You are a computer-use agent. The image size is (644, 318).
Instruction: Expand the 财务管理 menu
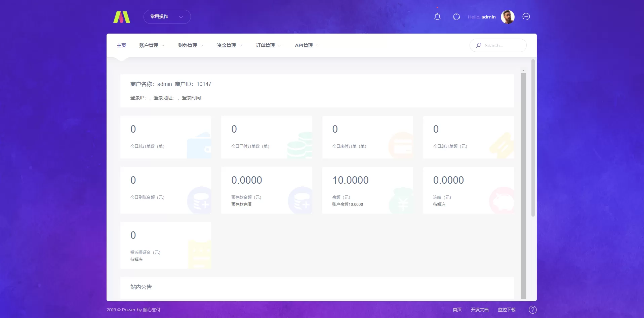tap(191, 45)
